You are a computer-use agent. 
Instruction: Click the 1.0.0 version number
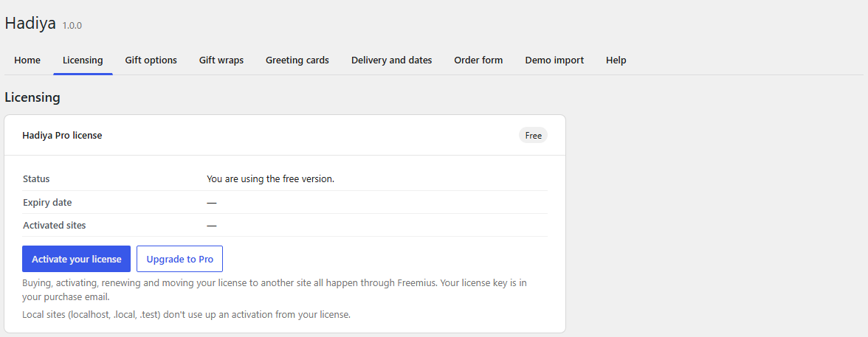(72, 26)
